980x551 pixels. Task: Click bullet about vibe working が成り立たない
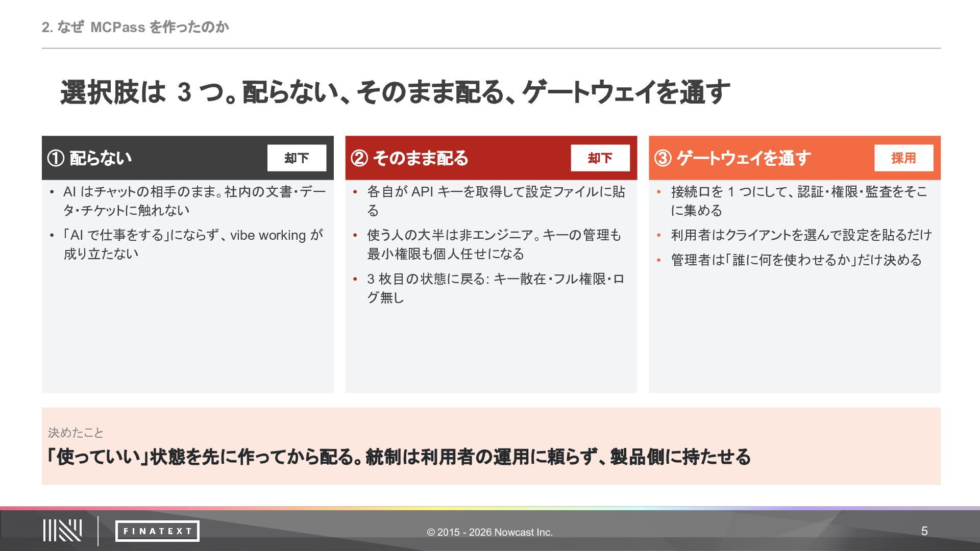[193, 244]
